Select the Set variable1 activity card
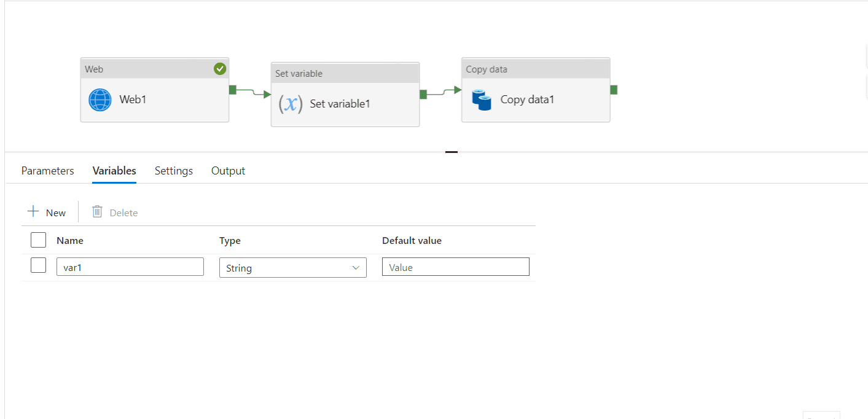The width and height of the screenshot is (868, 419). pyautogui.click(x=344, y=103)
